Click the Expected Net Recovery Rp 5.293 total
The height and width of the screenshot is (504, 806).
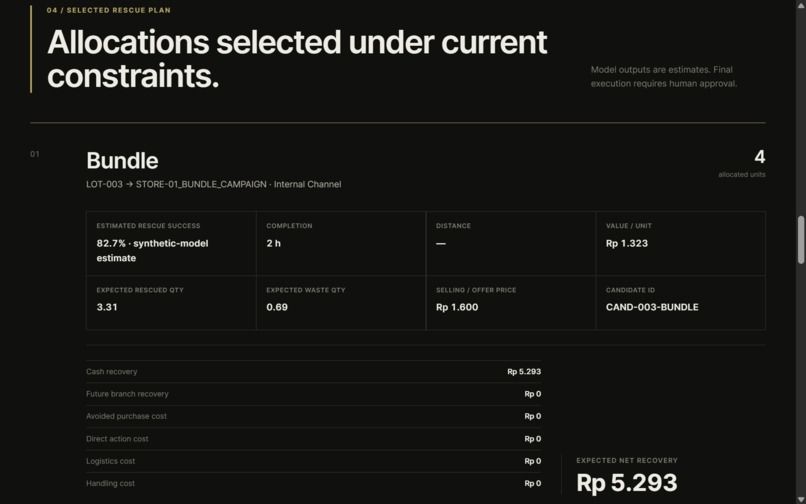tap(627, 483)
